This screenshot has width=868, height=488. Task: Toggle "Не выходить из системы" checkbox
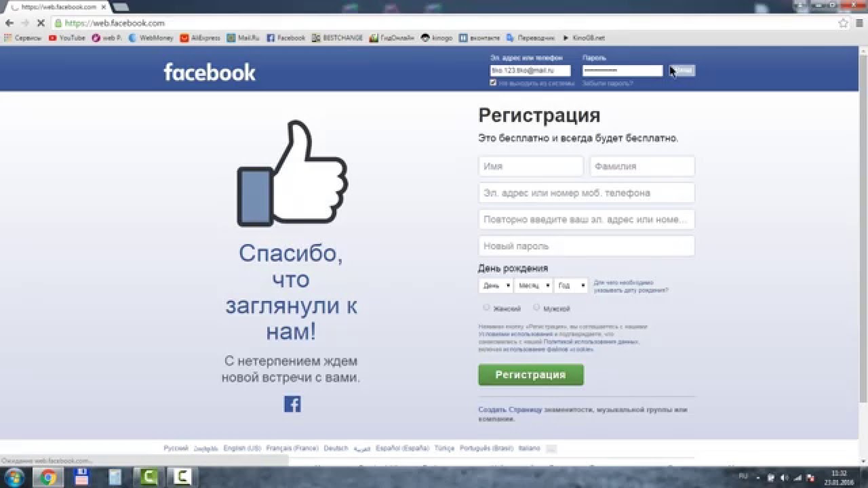(493, 83)
